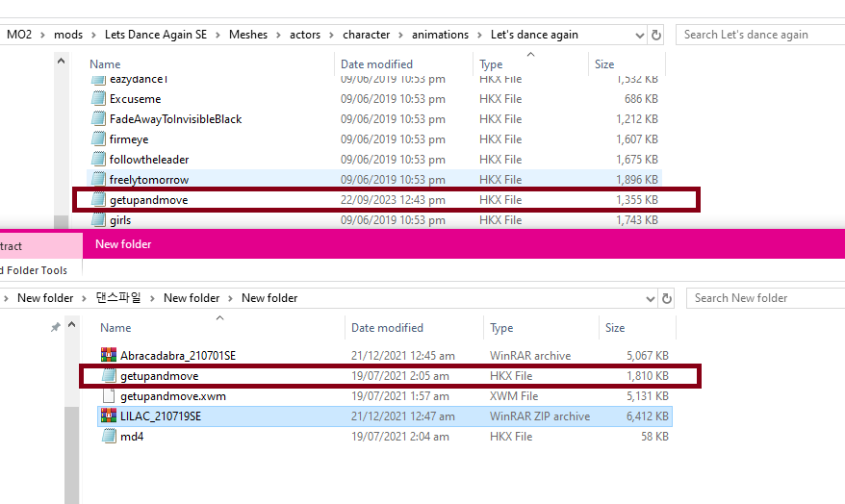This screenshot has height=504, width=845.
Task: Navigate to animations breadcrumb
Action: coord(440,35)
